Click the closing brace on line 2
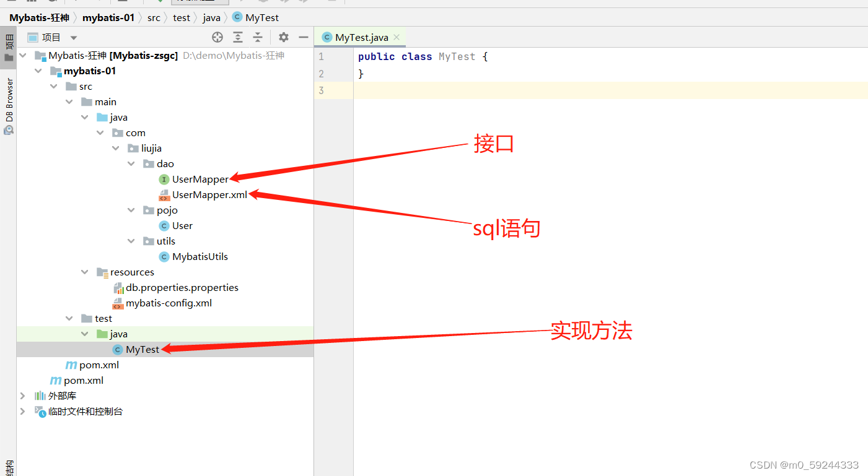This screenshot has height=476, width=868. [x=361, y=74]
